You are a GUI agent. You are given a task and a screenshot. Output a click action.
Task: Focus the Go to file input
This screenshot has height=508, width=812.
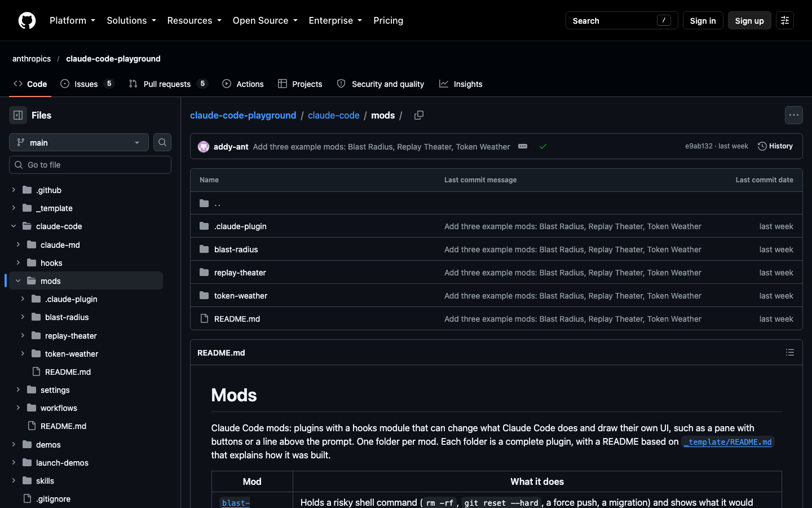point(90,165)
